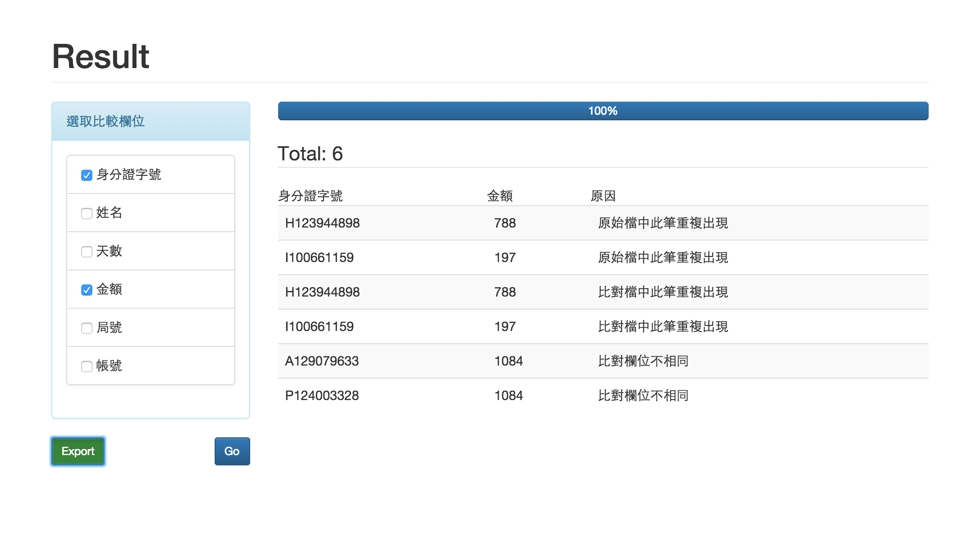Screen dimensions: 980x539
Task: Click amount 1084 in P124003328 row
Action: (x=509, y=395)
